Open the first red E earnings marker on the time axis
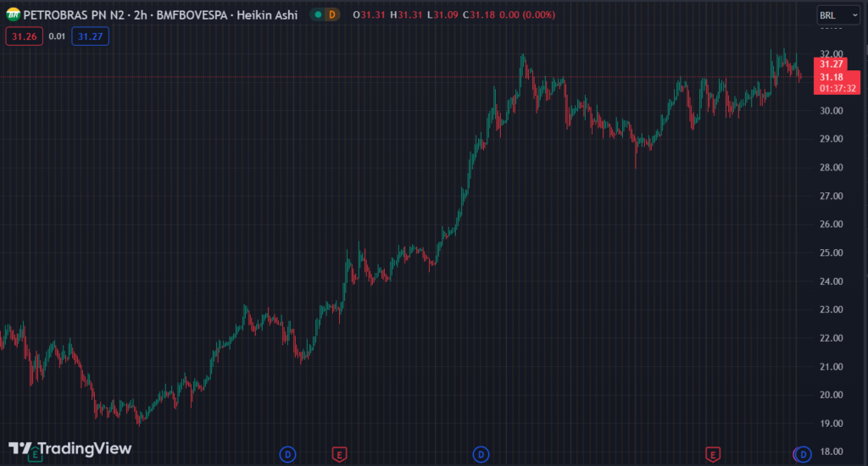Screen dimensions: 868x466 [339, 455]
